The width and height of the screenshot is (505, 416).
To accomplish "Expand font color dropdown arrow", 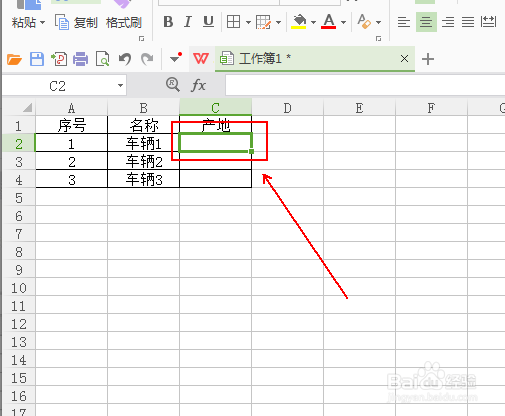I will point(343,23).
